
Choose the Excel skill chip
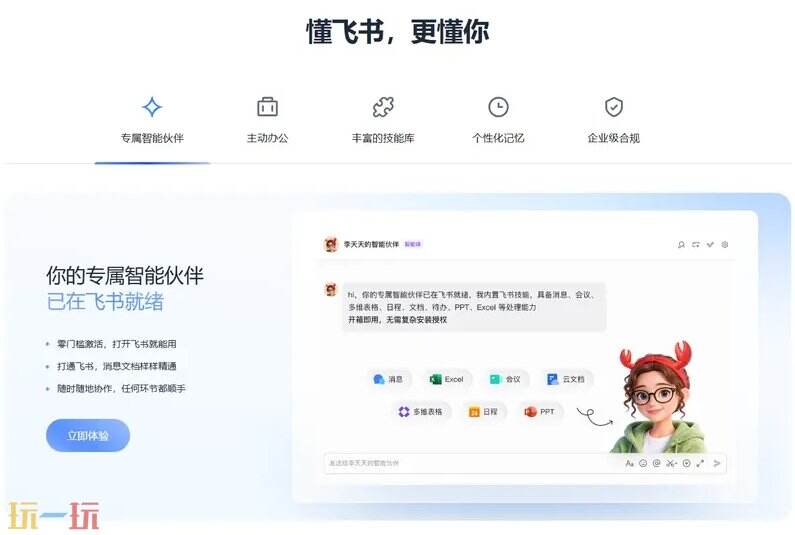[x=447, y=379]
